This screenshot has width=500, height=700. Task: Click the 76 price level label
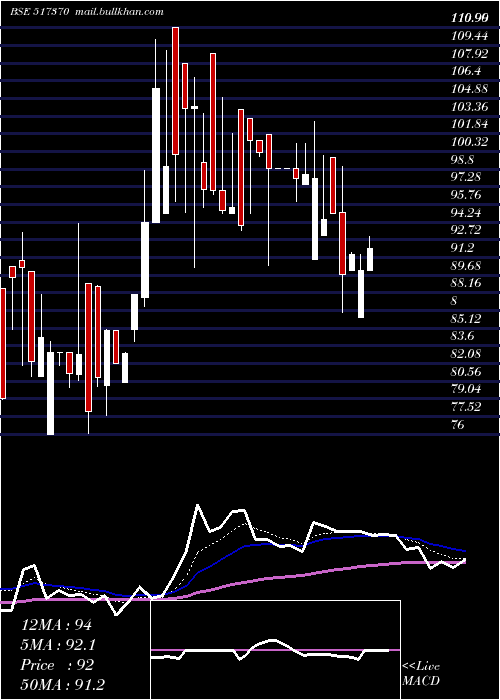coord(458,425)
